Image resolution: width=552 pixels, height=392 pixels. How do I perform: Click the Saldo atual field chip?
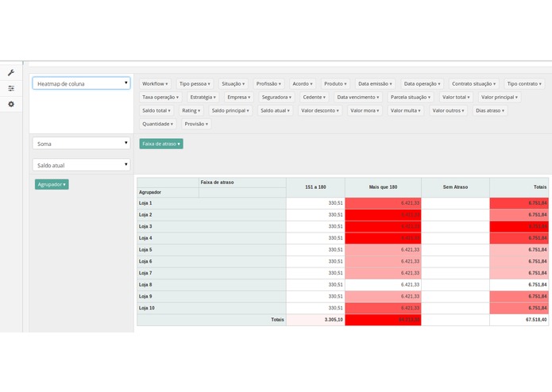[275, 110]
